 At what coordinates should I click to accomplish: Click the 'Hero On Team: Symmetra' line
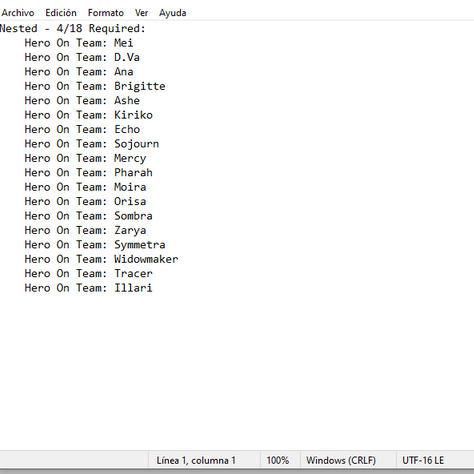coord(95,244)
